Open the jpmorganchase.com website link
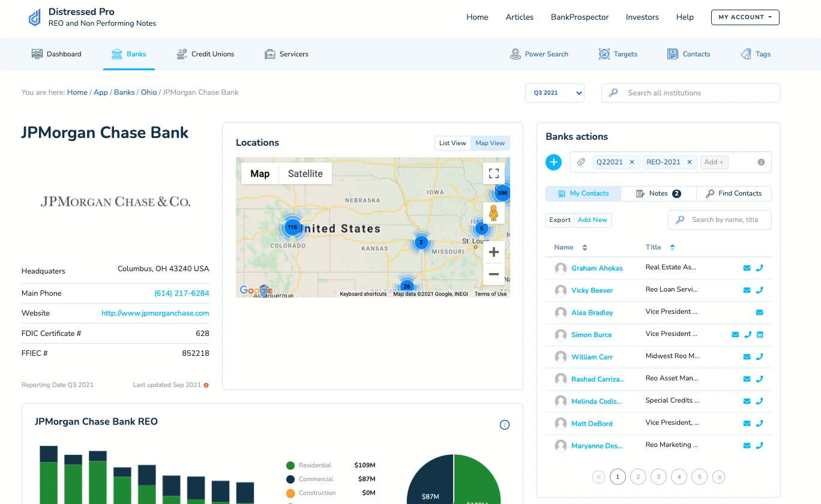The image size is (821, 504). tap(155, 313)
